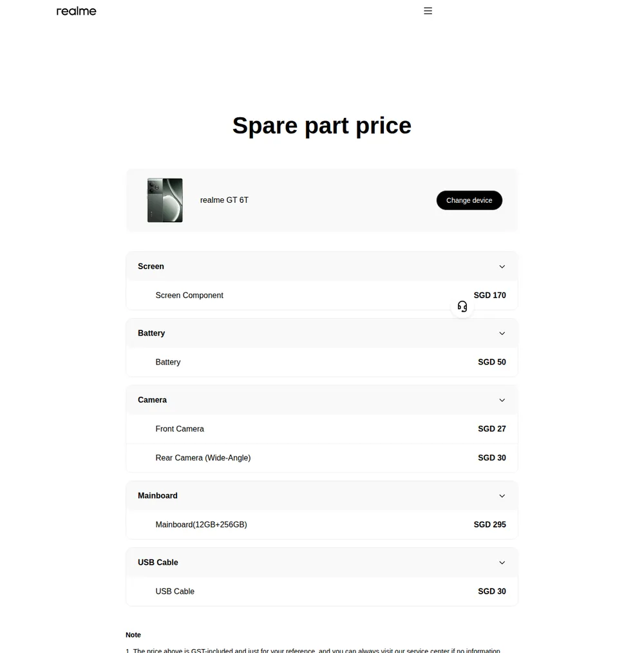Click the Screen section header

click(x=322, y=267)
